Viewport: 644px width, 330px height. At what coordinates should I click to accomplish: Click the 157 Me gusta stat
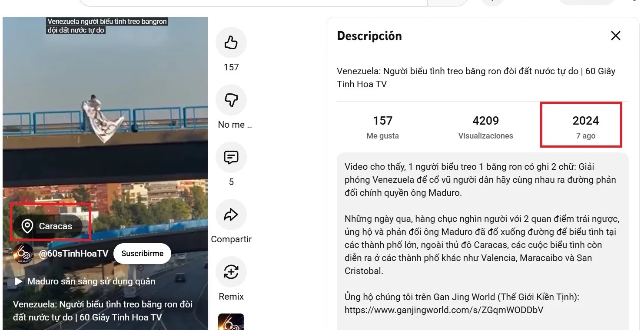[x=382, y=127]
